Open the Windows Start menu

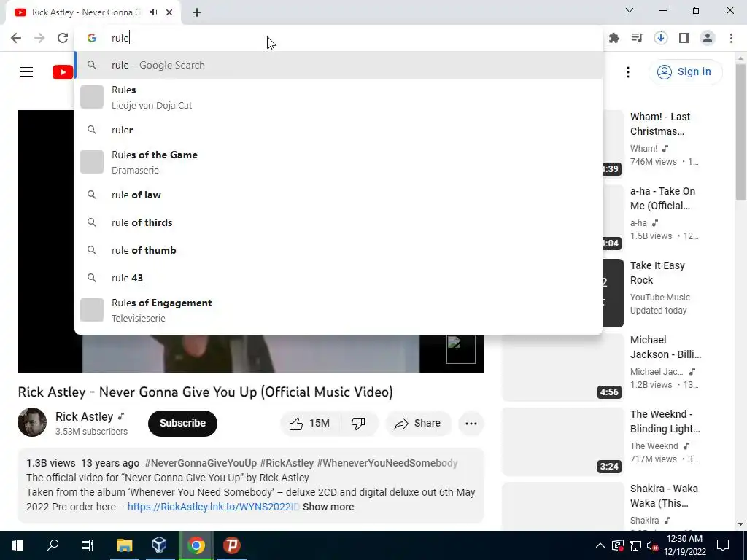tap(18, 545)
